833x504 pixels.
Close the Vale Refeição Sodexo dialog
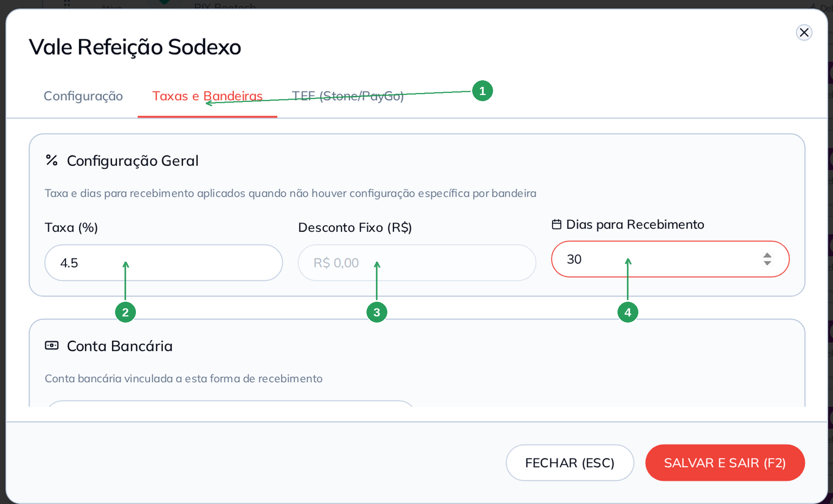(804, 33)
